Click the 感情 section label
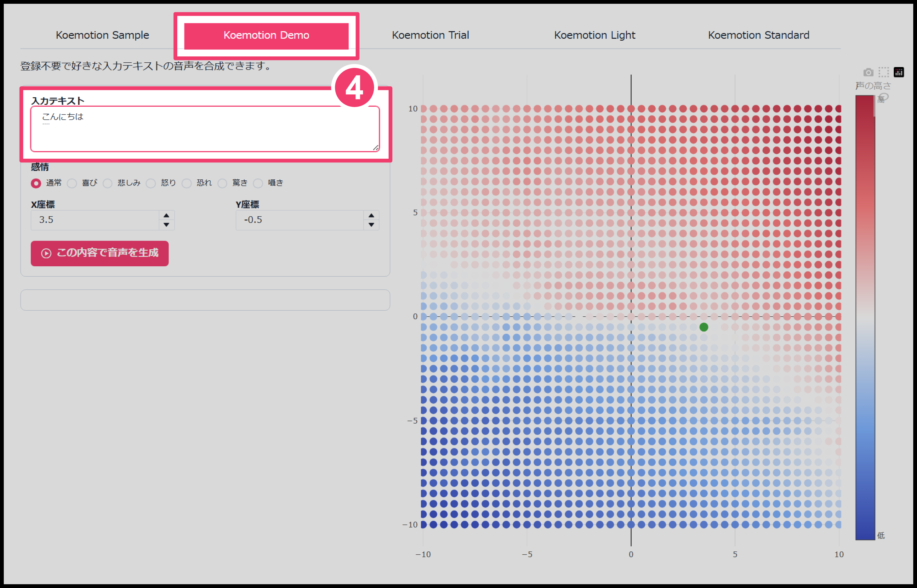This screenshot has height=588, width=917. (x=40, y=167)
